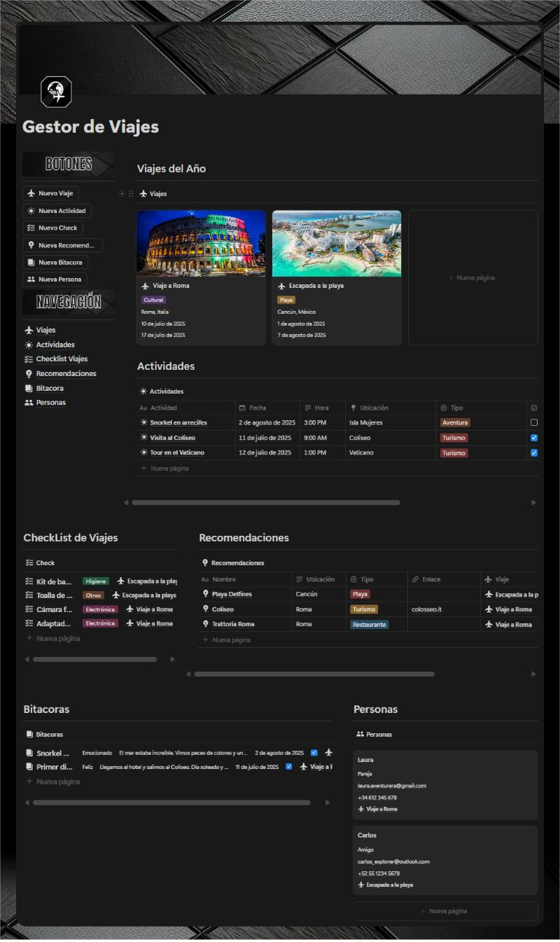The width and height of the screenshot is (560, 942).
Task: Click the book icon beside Snorkel ... entry
Action: pyautogui.click(x=29, y=753)
